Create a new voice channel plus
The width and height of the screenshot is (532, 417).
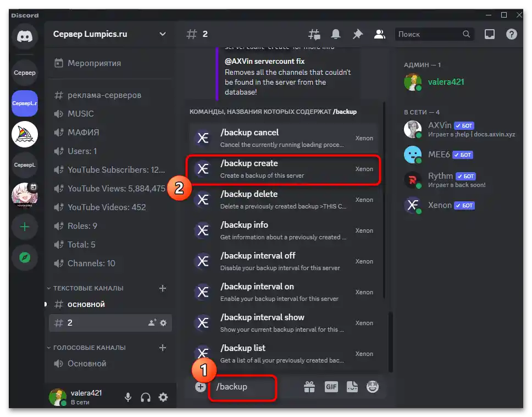pyautogui.click(x=163, y=348)
